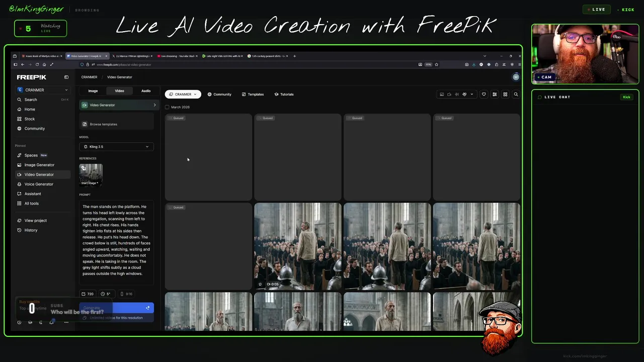Switch to grid view layout
Viewport: 644px width, 362px height.
pyautogui.click(x=505, y=94)
